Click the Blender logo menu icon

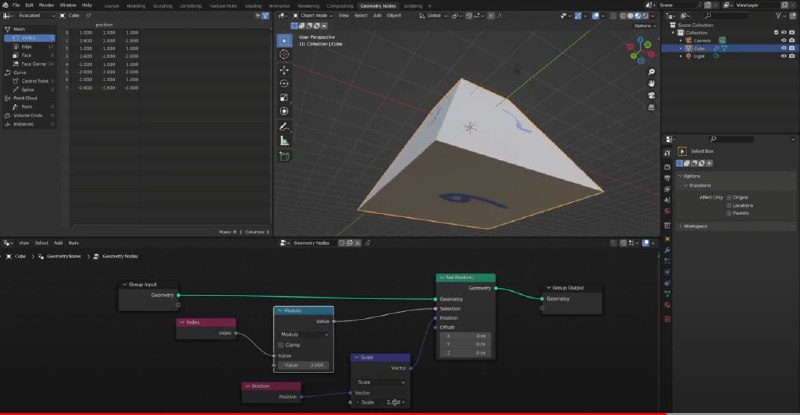point(5,5)
